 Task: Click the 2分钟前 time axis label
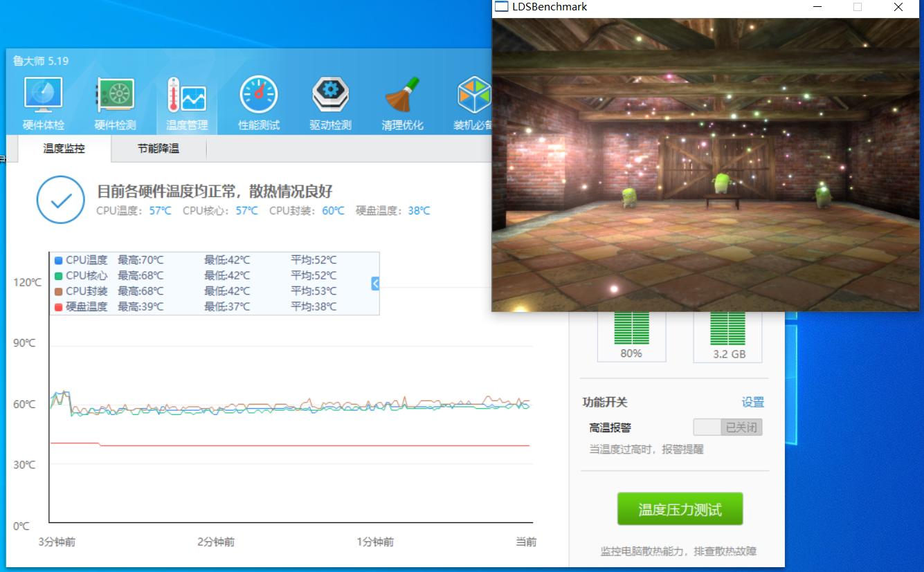(x=216, y=542)
